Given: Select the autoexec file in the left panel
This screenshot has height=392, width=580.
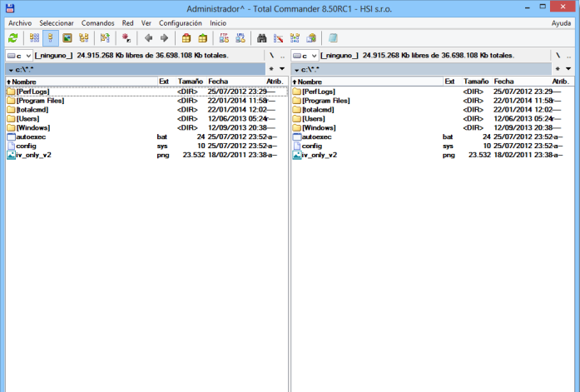Looking at the screenshot, I should [146, 136].
